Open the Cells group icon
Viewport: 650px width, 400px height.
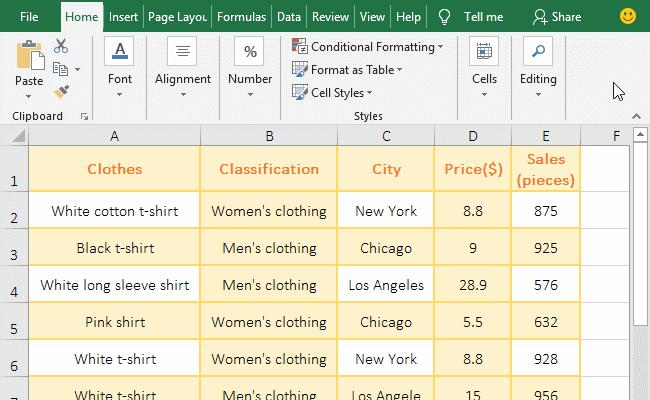pyautogui.click(x=484, y=51)
